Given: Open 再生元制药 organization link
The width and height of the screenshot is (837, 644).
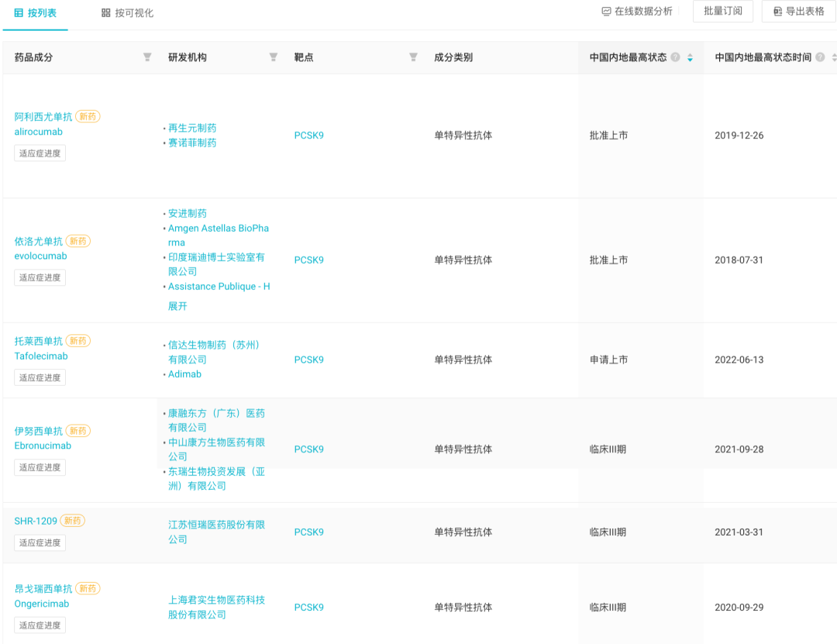Looking at the screenshot, I should tap(192, 128).
